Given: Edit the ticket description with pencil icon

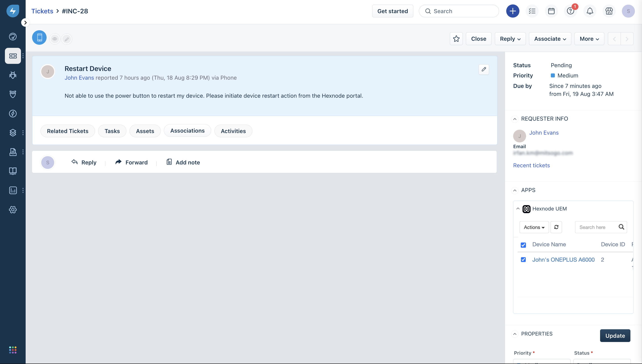Looking at the screenshot, I should 484,69.
